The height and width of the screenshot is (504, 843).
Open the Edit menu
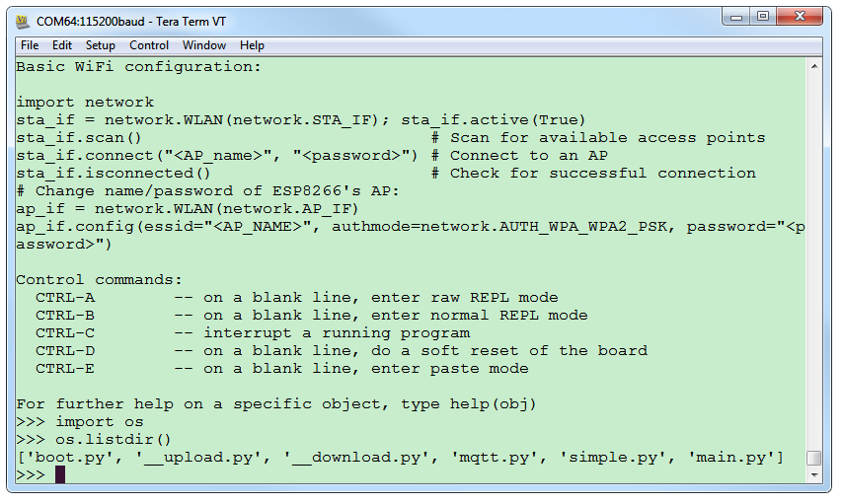coord(62,45)
